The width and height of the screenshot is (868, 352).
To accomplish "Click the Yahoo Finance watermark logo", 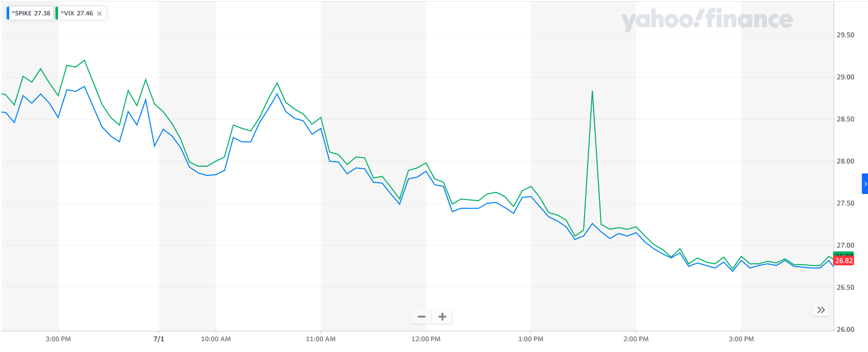I will coord(707,19).
